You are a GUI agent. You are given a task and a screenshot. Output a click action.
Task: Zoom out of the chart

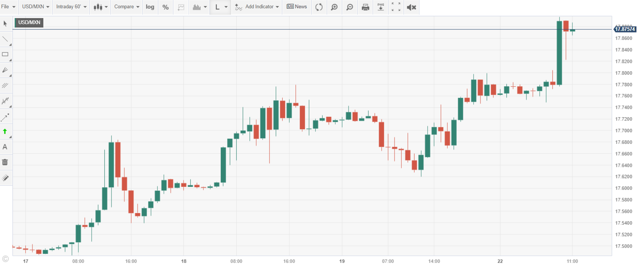point(350,7)
